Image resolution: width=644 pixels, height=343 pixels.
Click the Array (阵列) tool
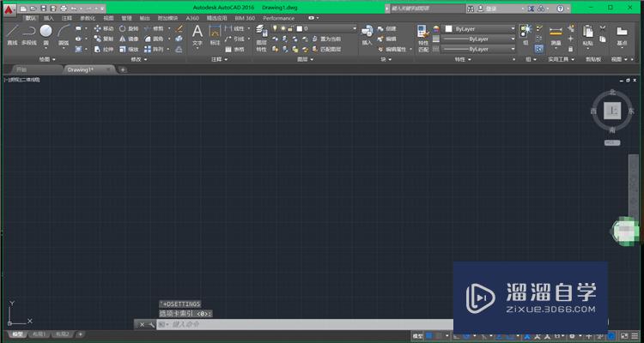pyautogui.click(x=154, y=49)
